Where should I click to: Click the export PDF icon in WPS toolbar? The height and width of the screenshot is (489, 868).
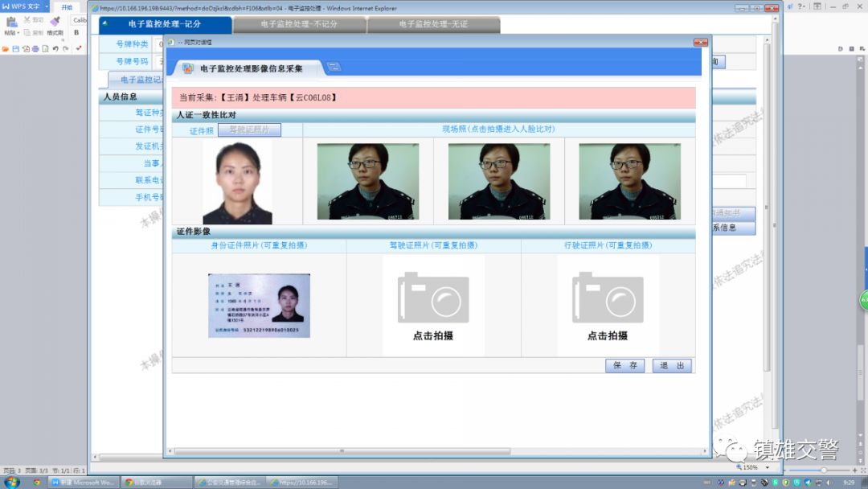tap(26, 49)
